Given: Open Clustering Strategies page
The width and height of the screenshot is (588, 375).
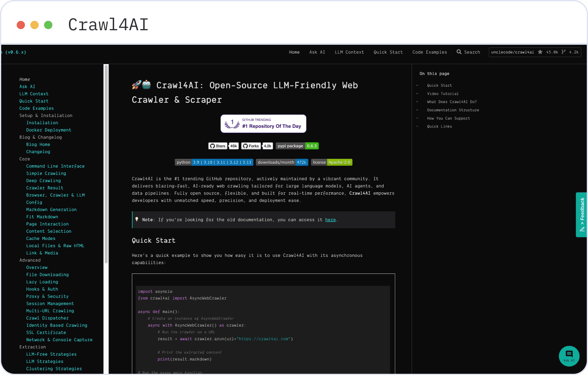Looking at the screenshot, I should 54,369.
